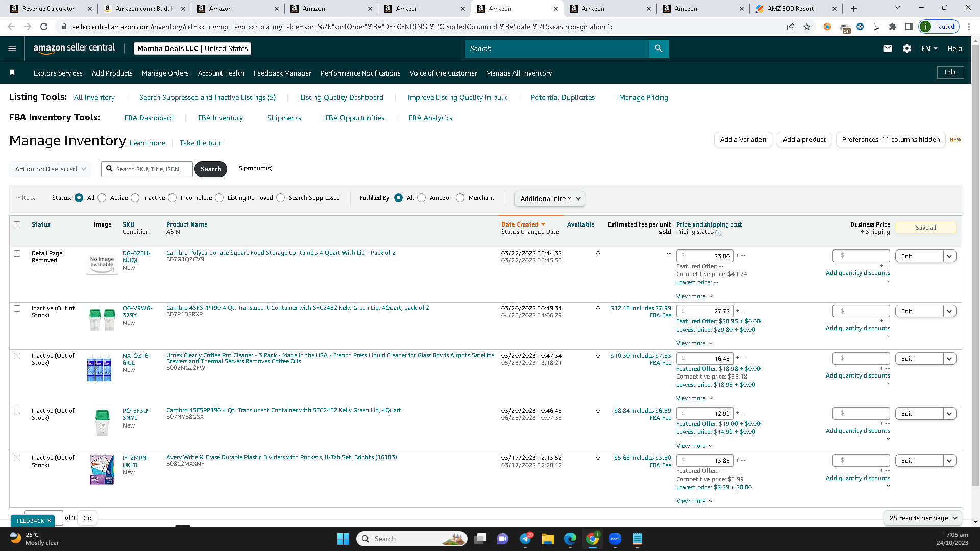Reload the page with browser refresh icon
Image resolution: width=980 pixels, height=551 pixels.
click(44, 27)
